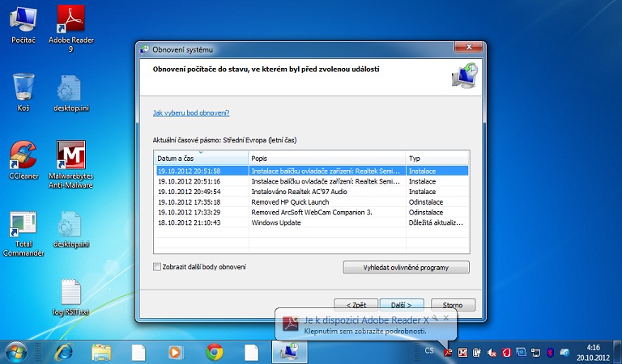Select the CCleaner desktop icon
The image size is (622, 364).
point(23,155)
